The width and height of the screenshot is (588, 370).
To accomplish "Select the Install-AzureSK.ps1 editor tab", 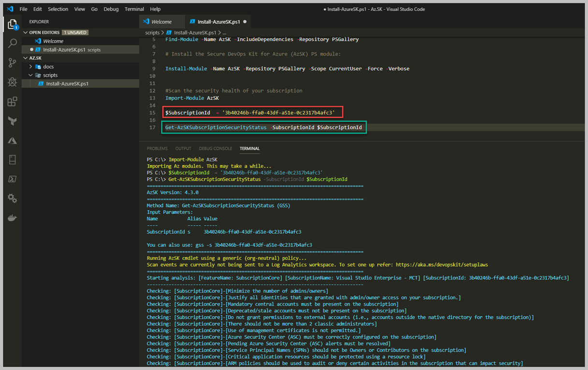I will coord(218,22).
